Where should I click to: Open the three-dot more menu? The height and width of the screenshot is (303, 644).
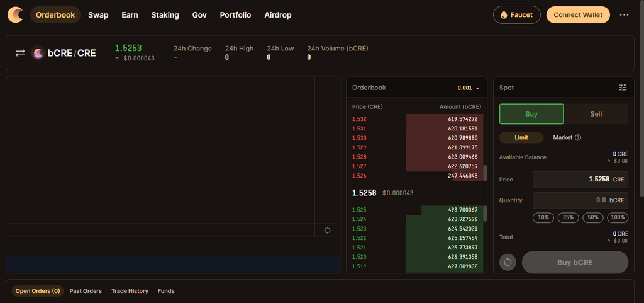click(624, 14)
